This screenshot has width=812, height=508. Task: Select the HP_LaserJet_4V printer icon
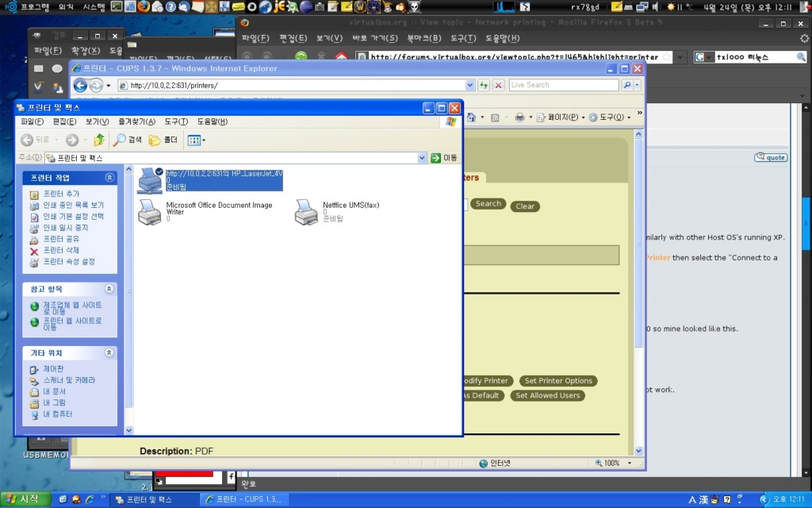[150, 180]
